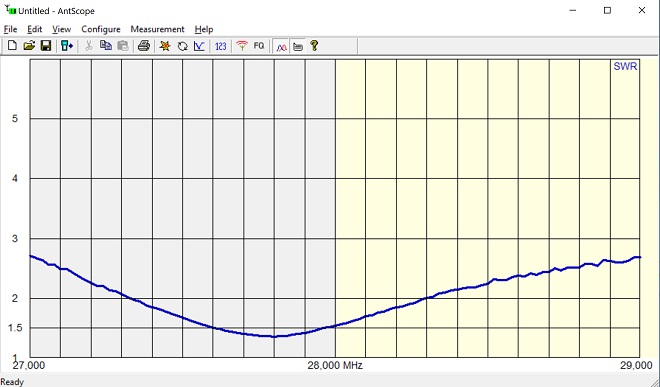Open the Configure menu
660x387 pixels.
point(101,29)
